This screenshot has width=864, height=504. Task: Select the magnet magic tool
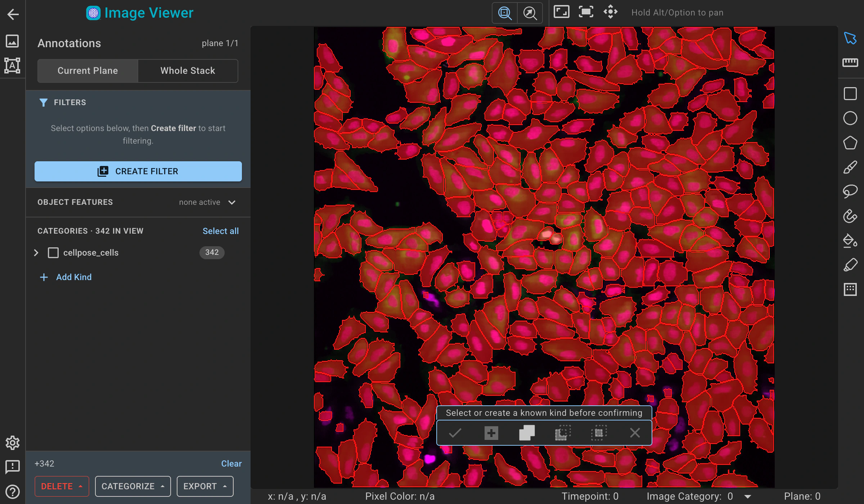(x=850, y=216)
